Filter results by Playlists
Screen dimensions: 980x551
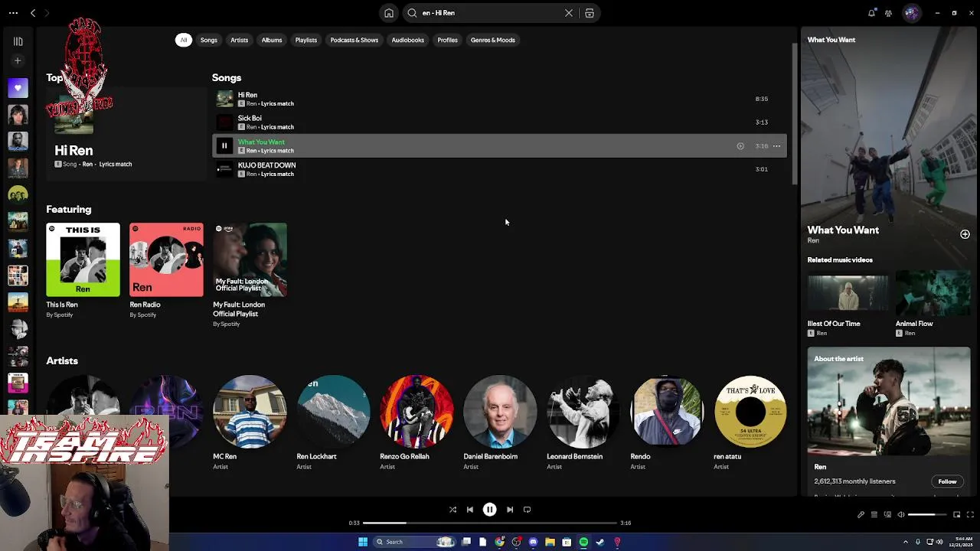click(x=306, y=40)
